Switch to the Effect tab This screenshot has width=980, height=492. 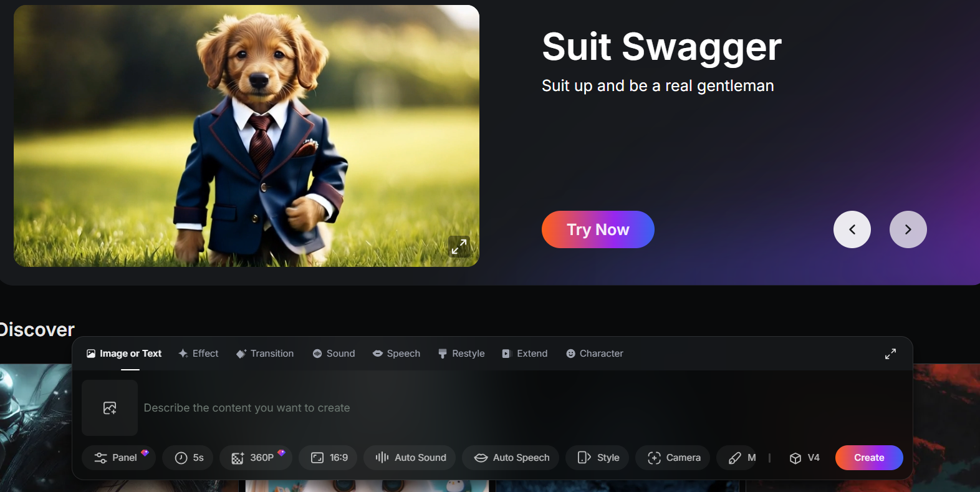tap(198, 354)
